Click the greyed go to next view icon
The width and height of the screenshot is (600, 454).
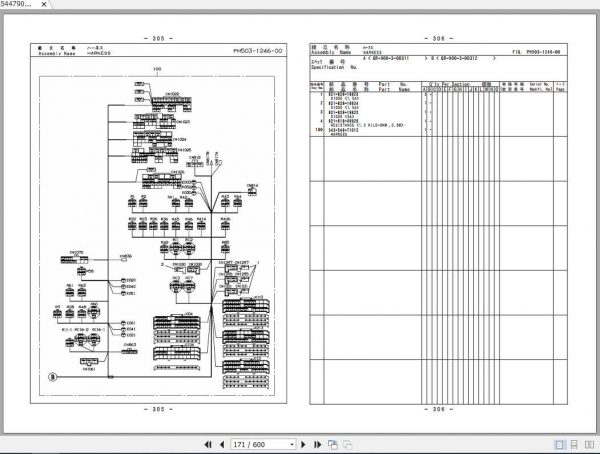(347, 444)
